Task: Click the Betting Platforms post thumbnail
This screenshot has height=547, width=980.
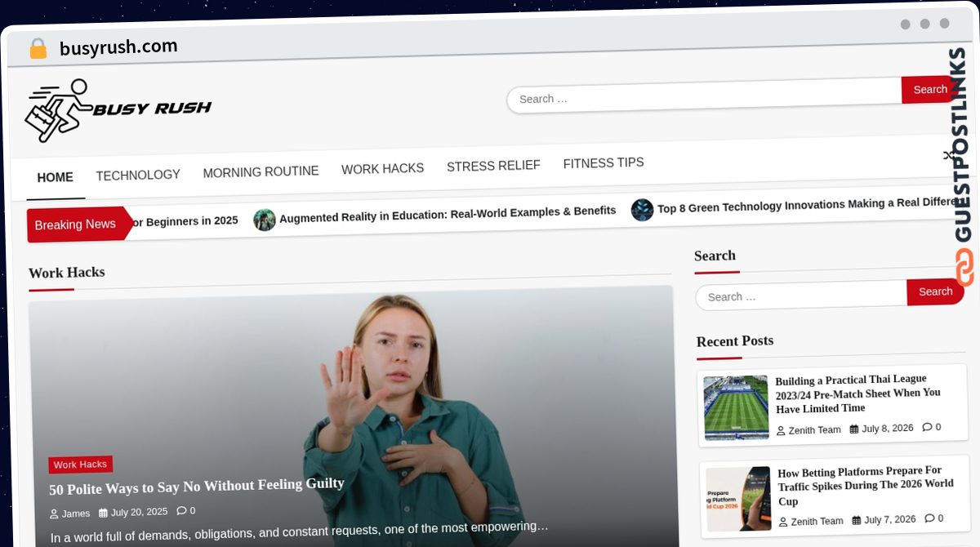Action: click(x=738, y=499)
